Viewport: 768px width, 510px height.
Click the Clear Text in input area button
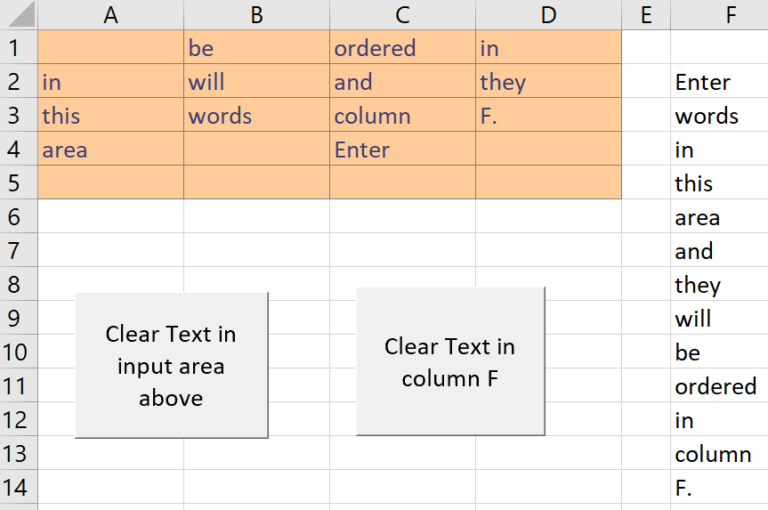171,365
